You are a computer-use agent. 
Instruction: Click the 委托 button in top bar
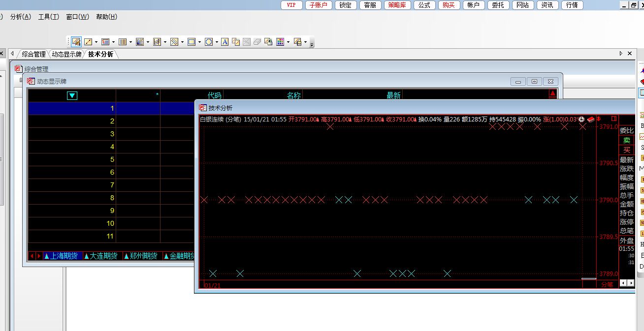(498, 5)
